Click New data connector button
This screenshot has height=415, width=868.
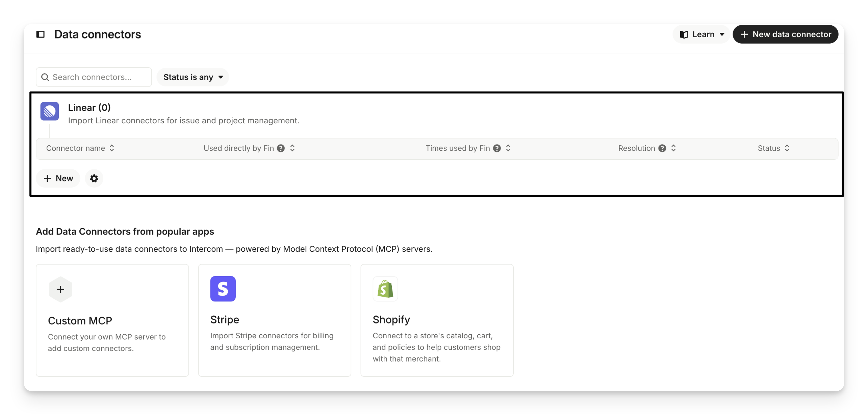pyautogui.click(x=786, y=34)
